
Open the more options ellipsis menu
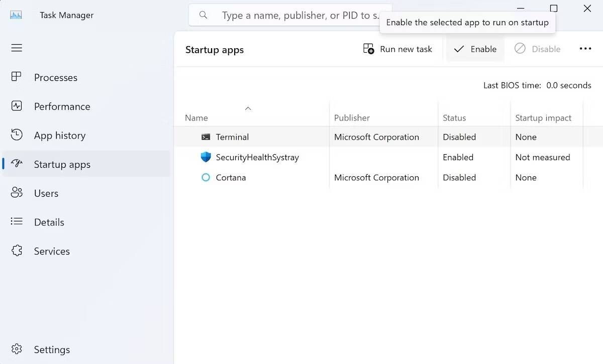pyautogui.click(x=585, y=49)
